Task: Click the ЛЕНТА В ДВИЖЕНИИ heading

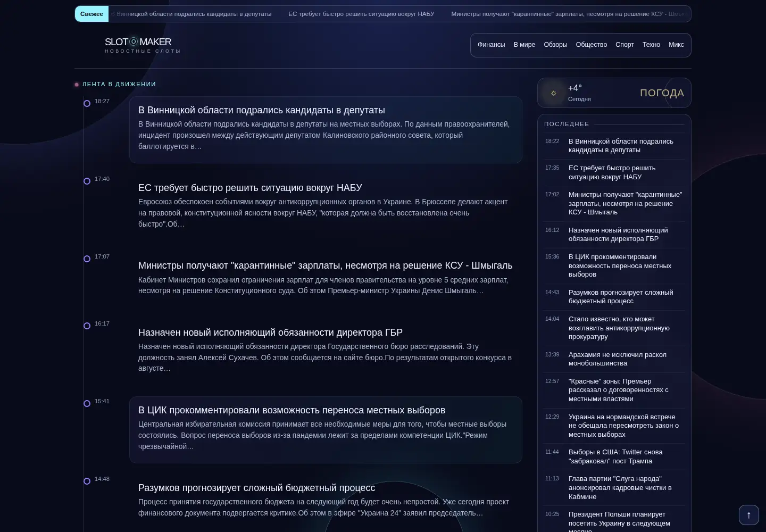Action: tap(119, 84)
